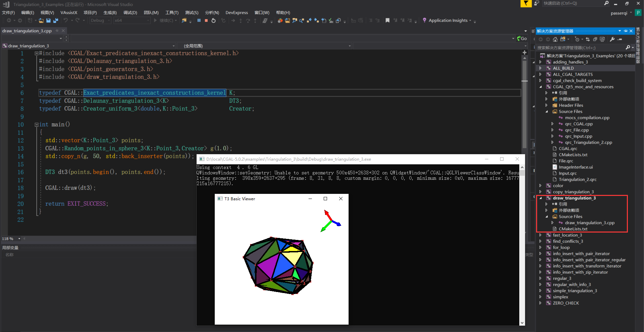Go to Solution Explorer home view

tap(555, 39)
